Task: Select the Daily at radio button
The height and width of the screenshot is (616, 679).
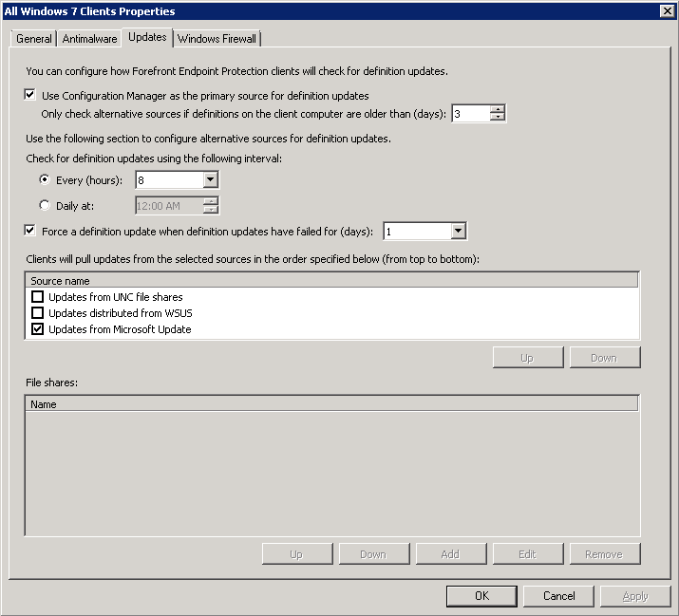Action: (x=45, y=205)
